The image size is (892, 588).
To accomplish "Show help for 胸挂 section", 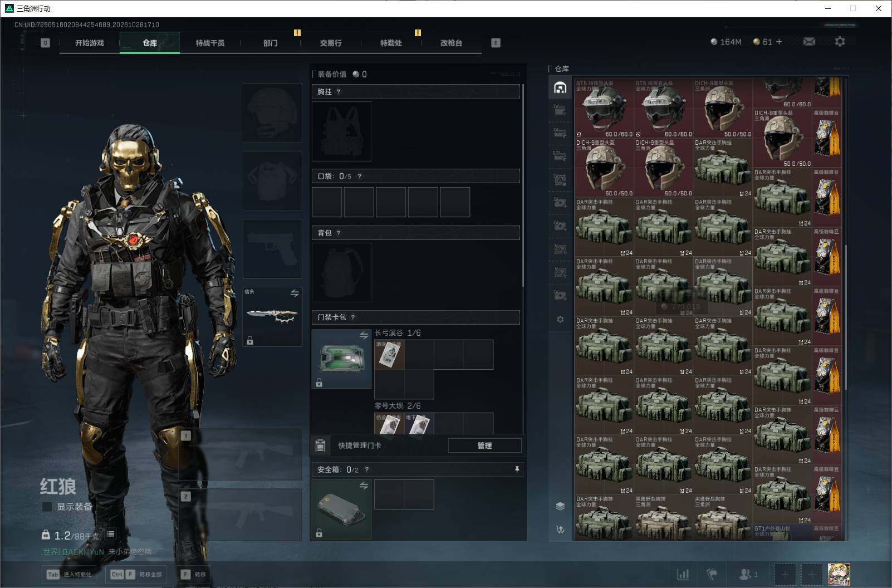I will click(339, 91).
